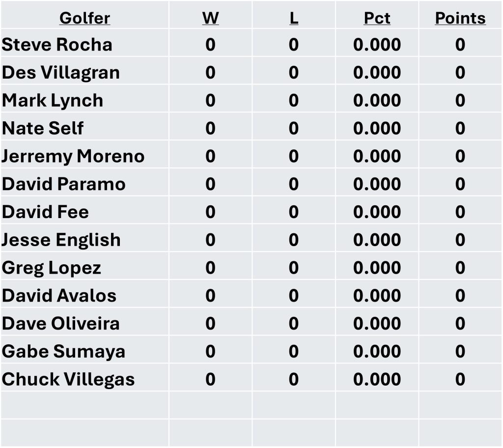
Task: Select Chuck Villegas's Points value
Action: [x=460, y=380]
